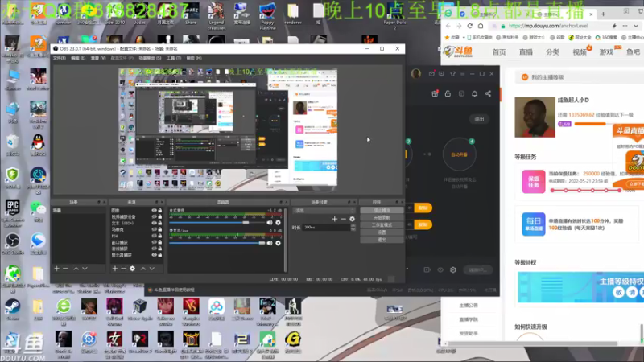The height and width of the screenshot is (362, 644).
Task: Move scene up in OBS Scenes panel
Action: 76,269
